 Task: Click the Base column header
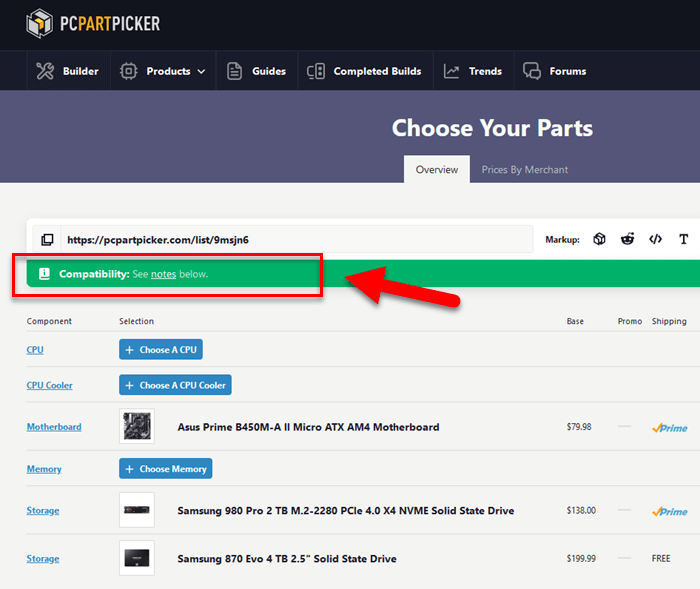575,321
